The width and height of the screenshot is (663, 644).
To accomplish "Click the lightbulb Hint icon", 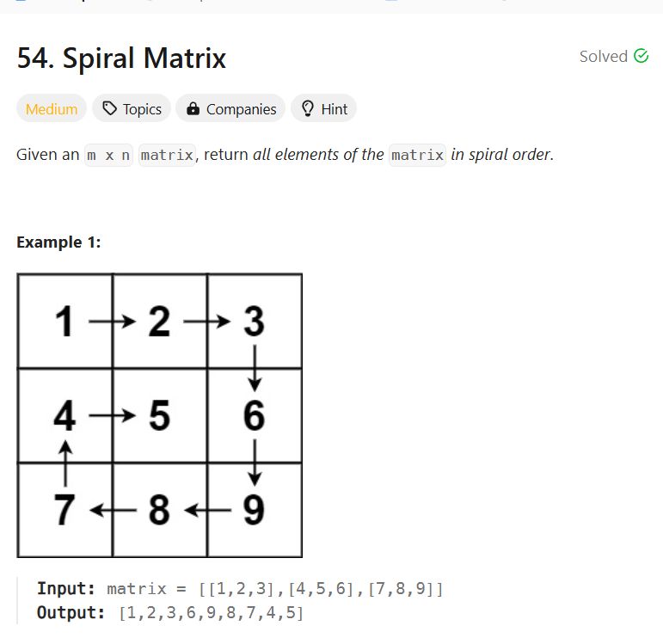I will point(307,108).
